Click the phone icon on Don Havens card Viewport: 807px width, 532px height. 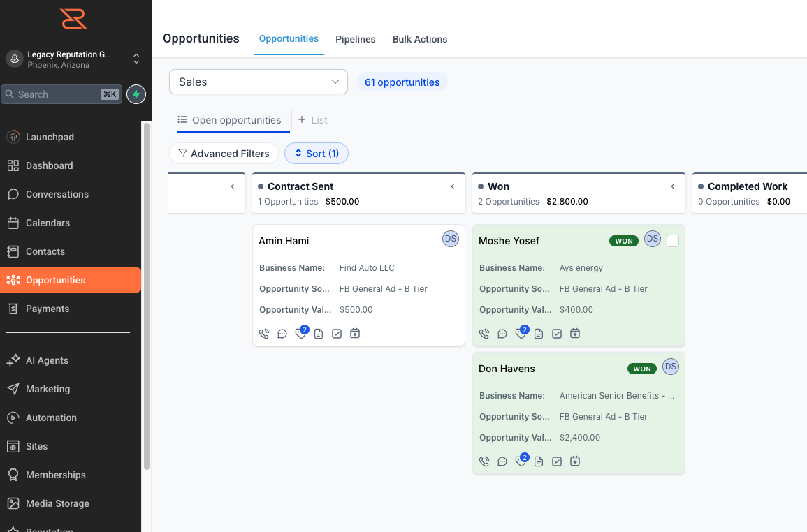[484, 461]
